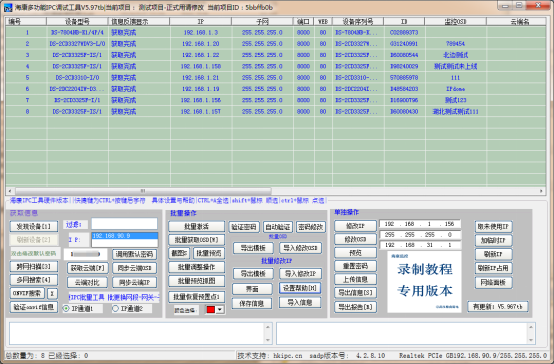Image resolution: width=554 pixels, height=364 pixels.
Task: Click the subnet mask field 255.255.255.0
Action: click(420, 234)
